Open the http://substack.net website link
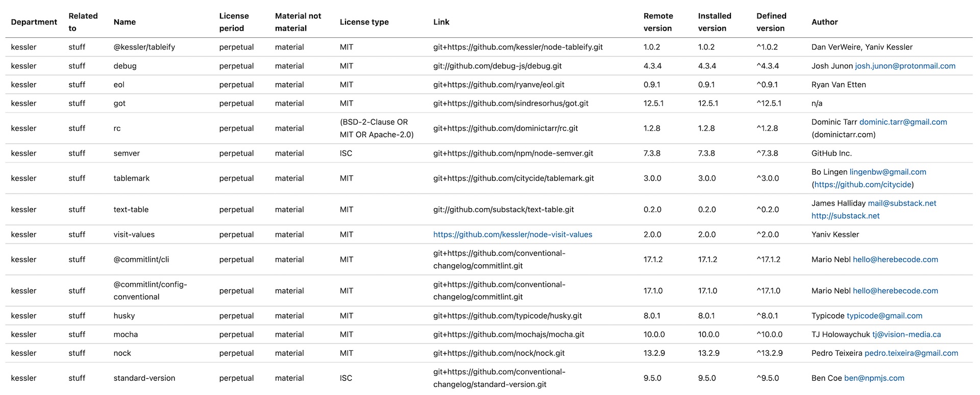980x395 pixels. click(x=845, y=216)
